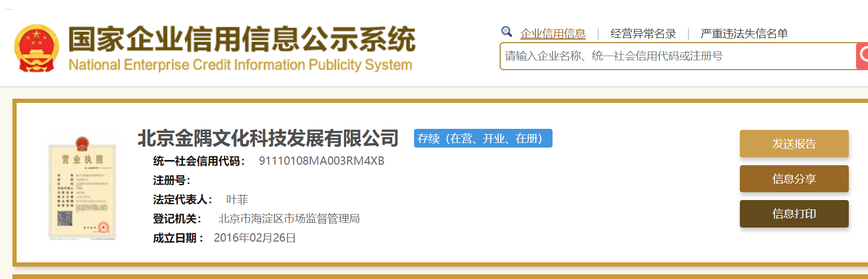Viewport: 868px width, 279px height.
Task: Click the 信息分享 button
Action: 794,179
